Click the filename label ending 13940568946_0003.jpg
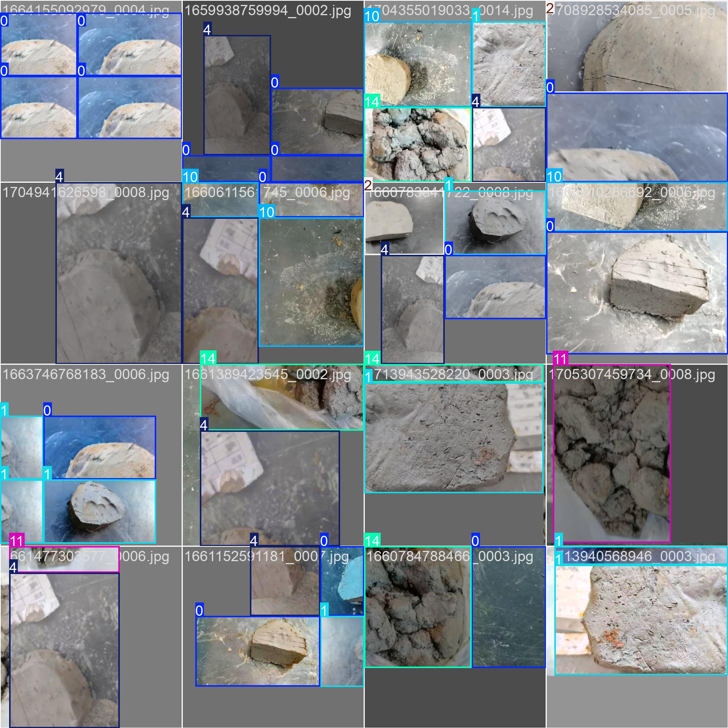This screenshot has height=728, width=728. coord(639,556)
